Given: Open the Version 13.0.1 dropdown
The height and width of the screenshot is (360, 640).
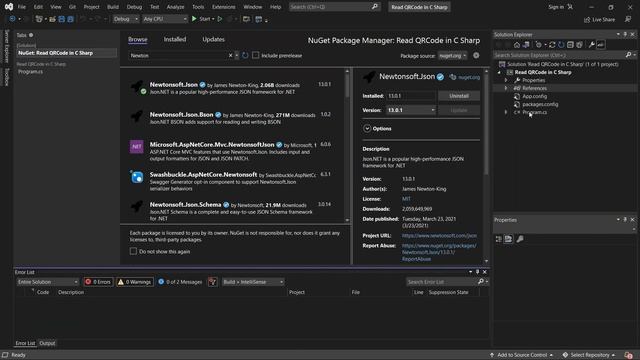Looking at the screenshot, I should [x=411, y=110].
